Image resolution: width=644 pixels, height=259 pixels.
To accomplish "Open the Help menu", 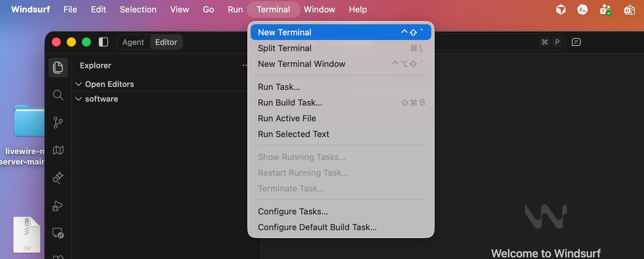I will click(x=358, y=10).
